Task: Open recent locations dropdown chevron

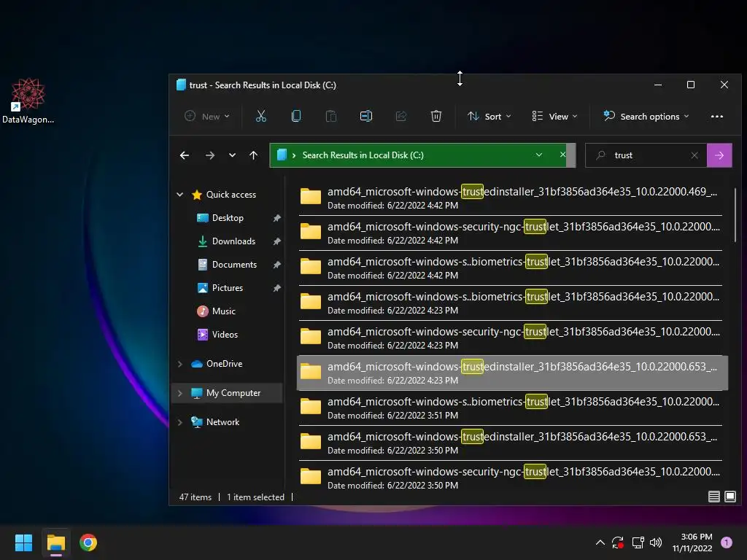Action: 232,155
